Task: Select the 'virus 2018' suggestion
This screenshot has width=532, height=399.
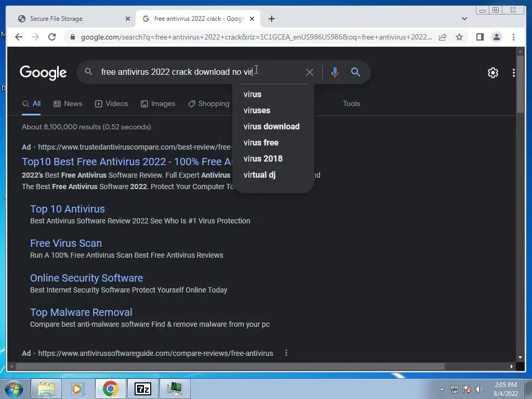Action: click(273, 158)
